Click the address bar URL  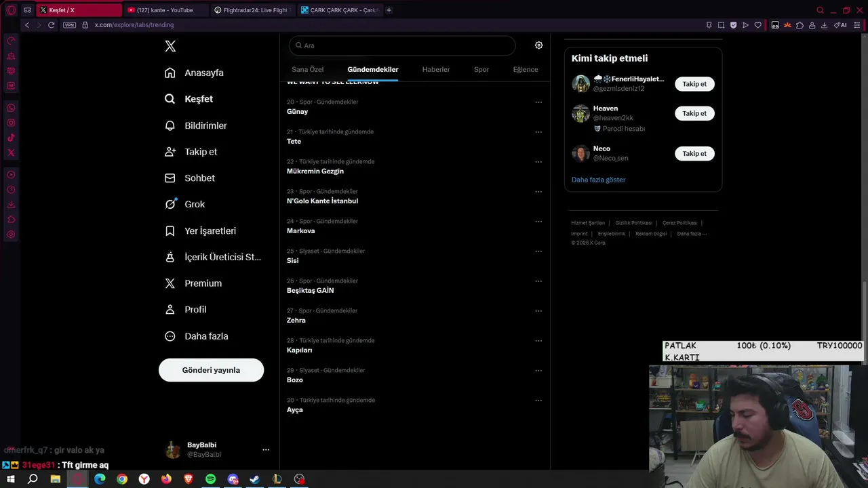coord(134,25)
